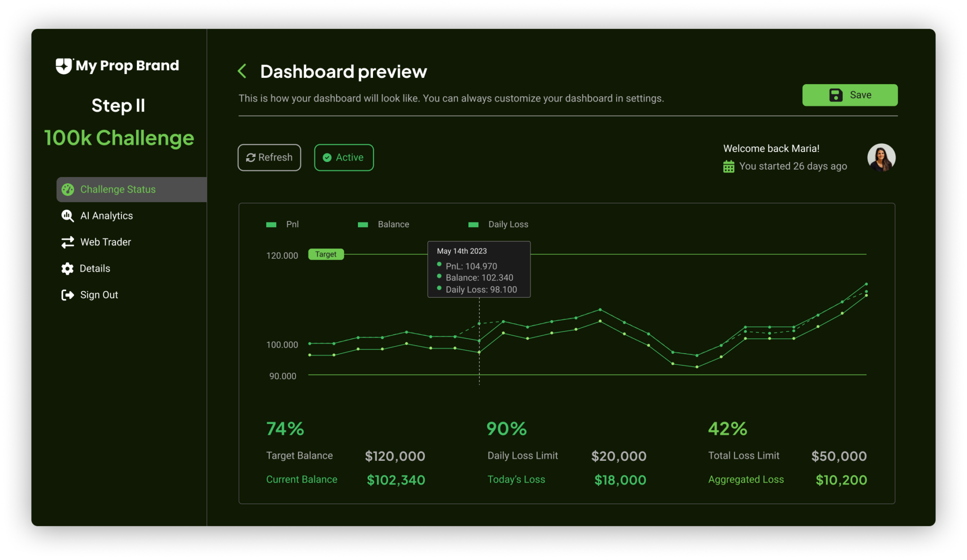This screenshot has height=560, width=967.
Task: Click the AI Analytics magnifier icon
Action: pyautogui.click(x=68, y=216)
